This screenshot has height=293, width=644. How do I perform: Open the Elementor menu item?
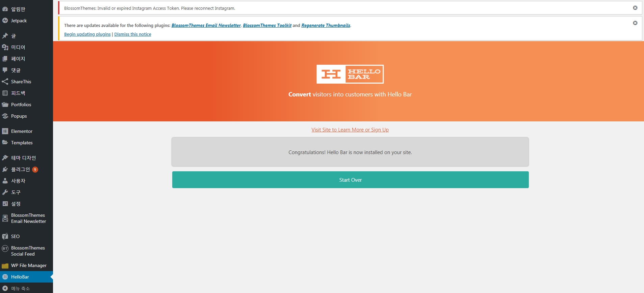pyautogui.click(x=26, y=131)
